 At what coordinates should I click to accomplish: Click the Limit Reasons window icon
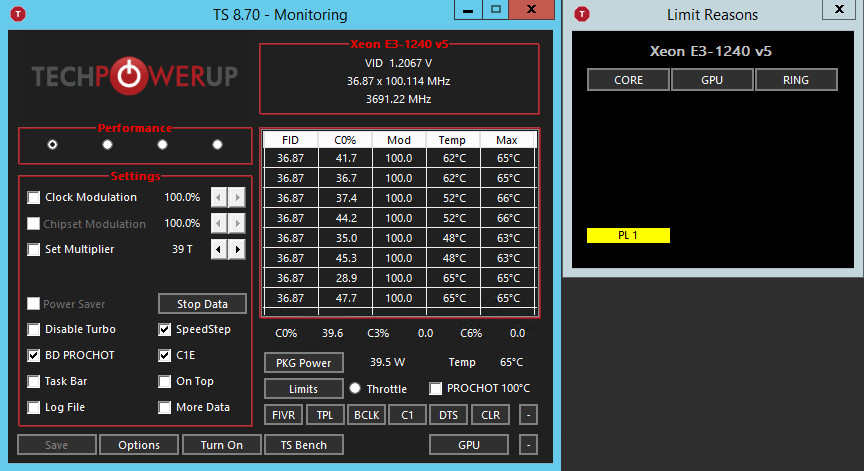click(582, 14)
